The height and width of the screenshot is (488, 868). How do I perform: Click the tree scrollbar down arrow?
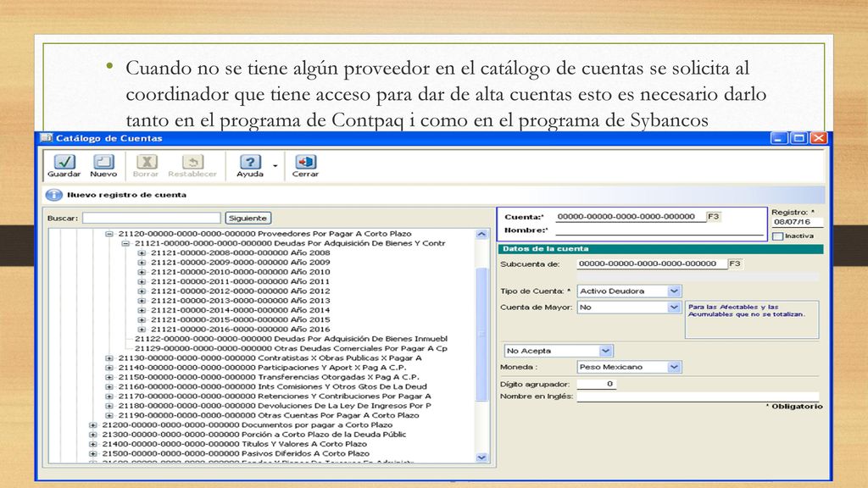tap(481, 457)
